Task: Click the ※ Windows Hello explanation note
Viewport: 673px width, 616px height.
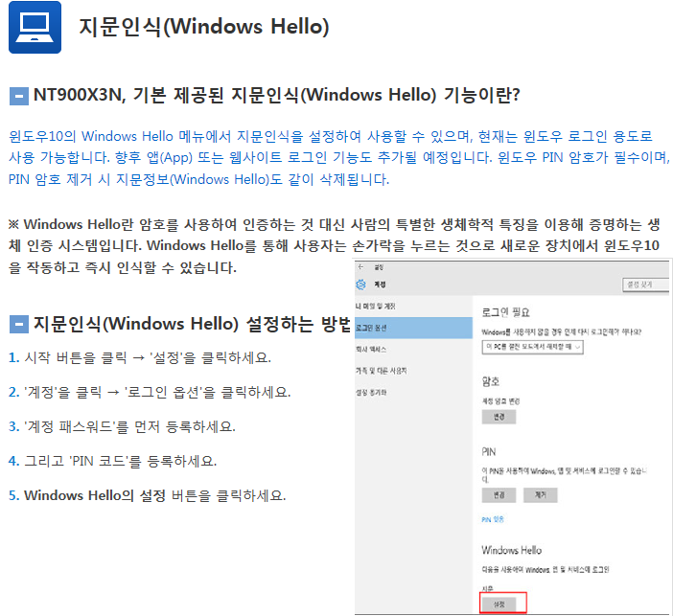Action: (335, 245)
